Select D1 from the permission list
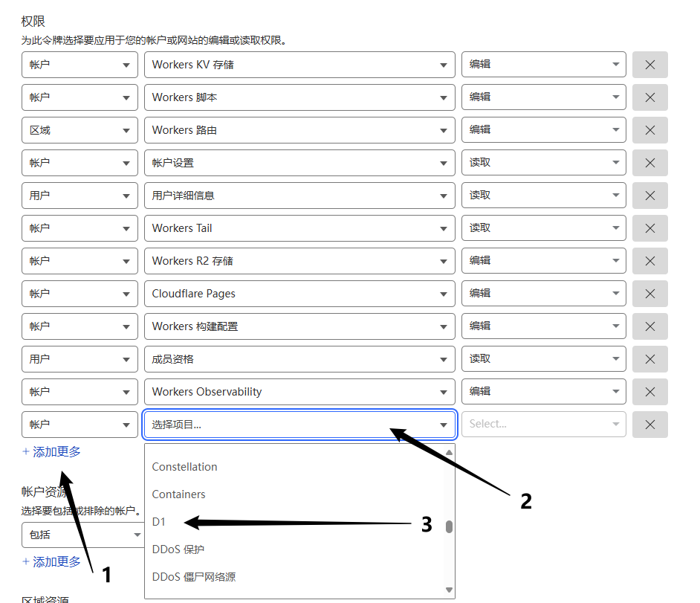The height and width of the screenshot is (603, 700). 159,522
